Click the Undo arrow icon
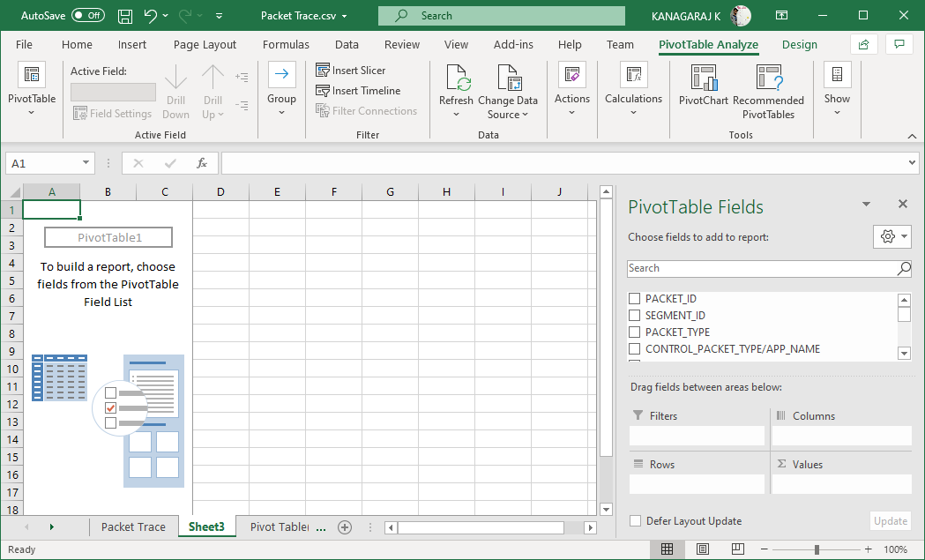The image size is (925, 560). (x=151, y=16)
